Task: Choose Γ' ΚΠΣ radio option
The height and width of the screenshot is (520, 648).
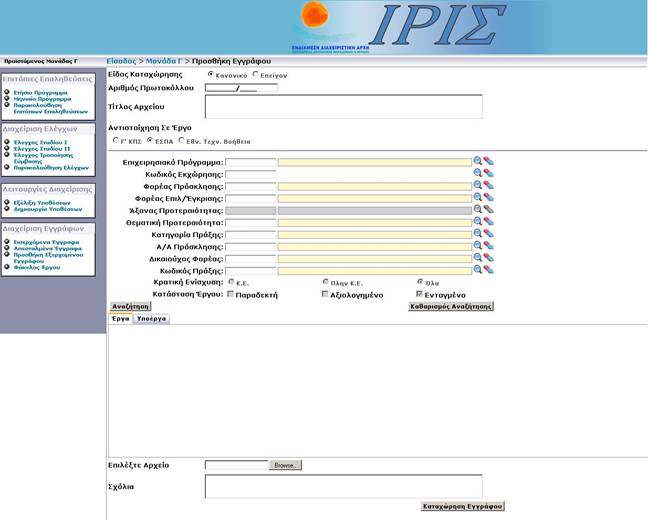Action: coord(115,141)
